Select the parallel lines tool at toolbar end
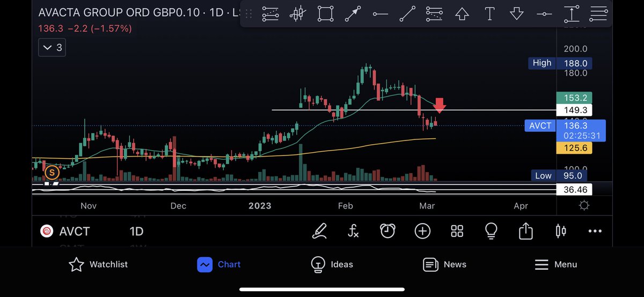The image size is (644, 297). tap(598, 13)
